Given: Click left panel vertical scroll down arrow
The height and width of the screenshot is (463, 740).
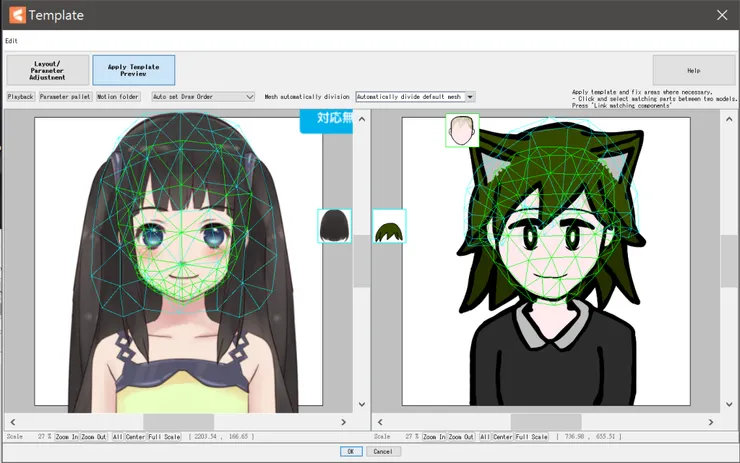Looking at the screenshot, I should 362,404.
